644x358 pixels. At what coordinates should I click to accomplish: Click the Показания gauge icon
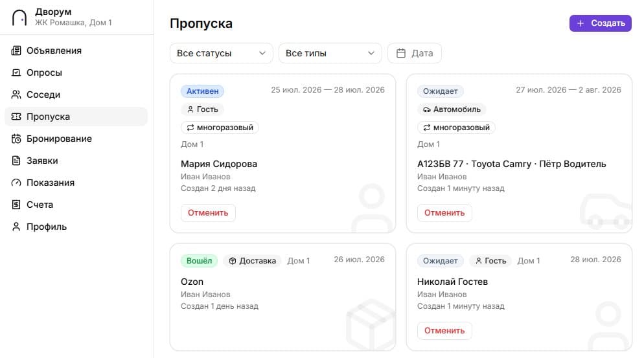click(x=16, y=183)
